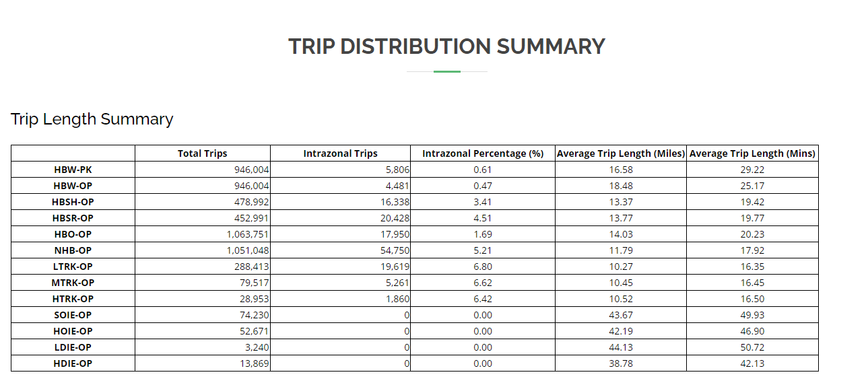Click the HBO-OP total trips value 1,063,751

click(x=248, y=234)
